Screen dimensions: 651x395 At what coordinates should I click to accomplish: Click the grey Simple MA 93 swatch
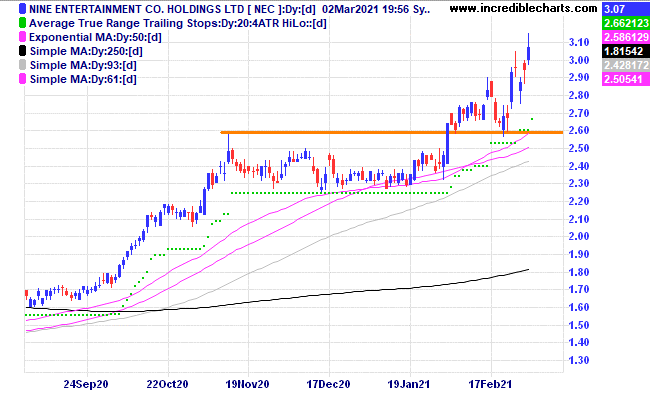pyautogui.click(x=22, y=65)
